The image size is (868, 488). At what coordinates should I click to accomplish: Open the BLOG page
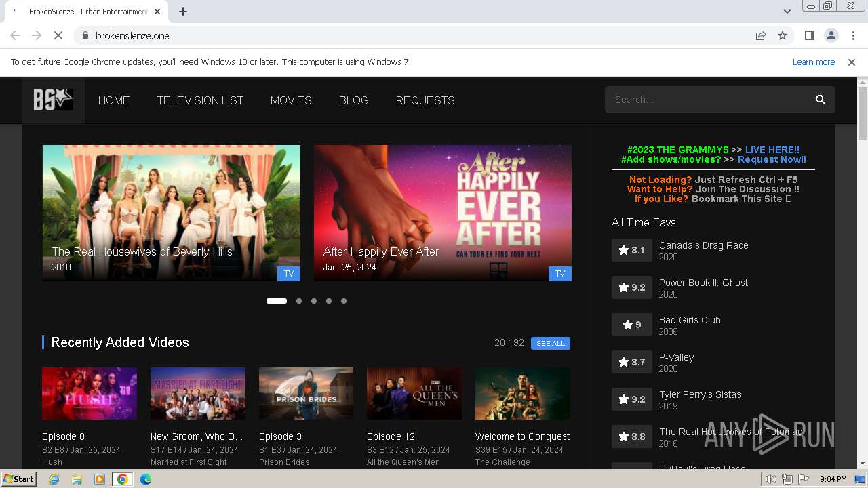[353, 100]
